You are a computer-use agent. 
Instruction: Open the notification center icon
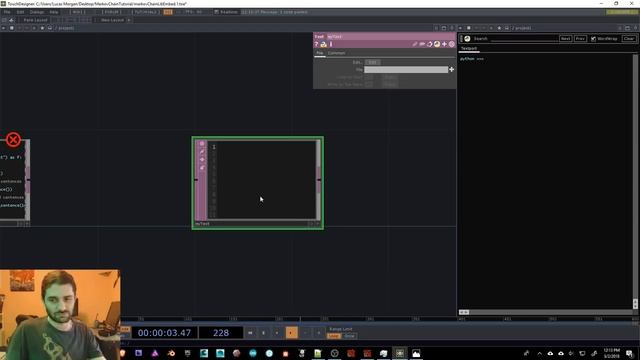pyautogui.click(x=629, y=353)
